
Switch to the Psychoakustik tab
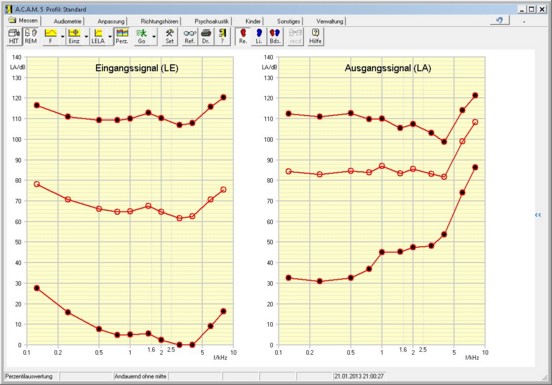212,21
